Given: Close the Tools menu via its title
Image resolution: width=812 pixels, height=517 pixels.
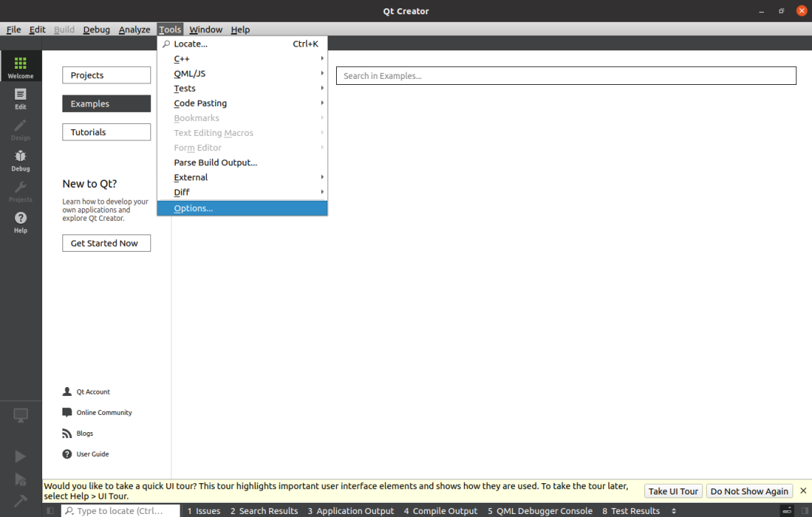Looking at the screenshot, I should click(x=170, y=29).
